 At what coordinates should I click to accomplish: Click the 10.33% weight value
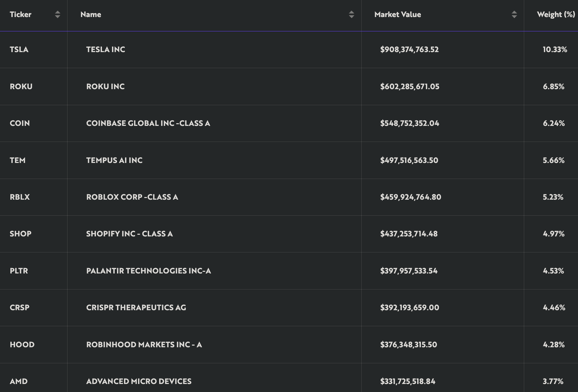tap(555, 49)
